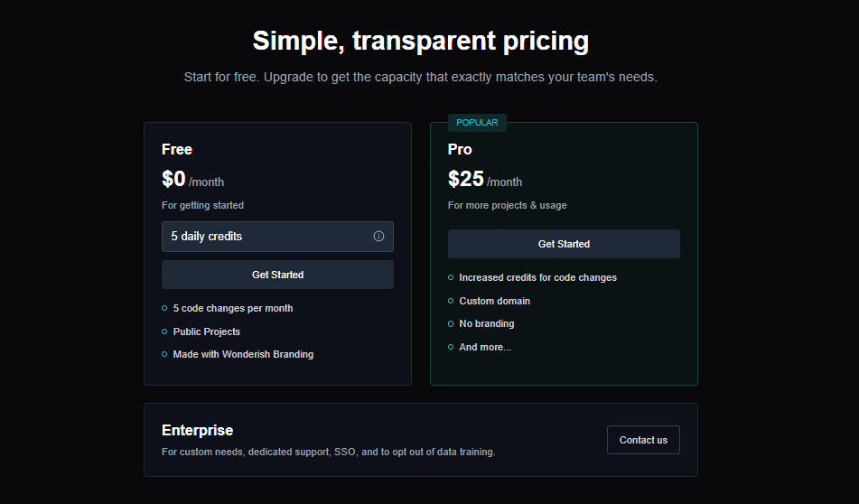Screen dimensions: 859x504
Task: Click the bullet icon next to Public Projects
Action: 164,331
